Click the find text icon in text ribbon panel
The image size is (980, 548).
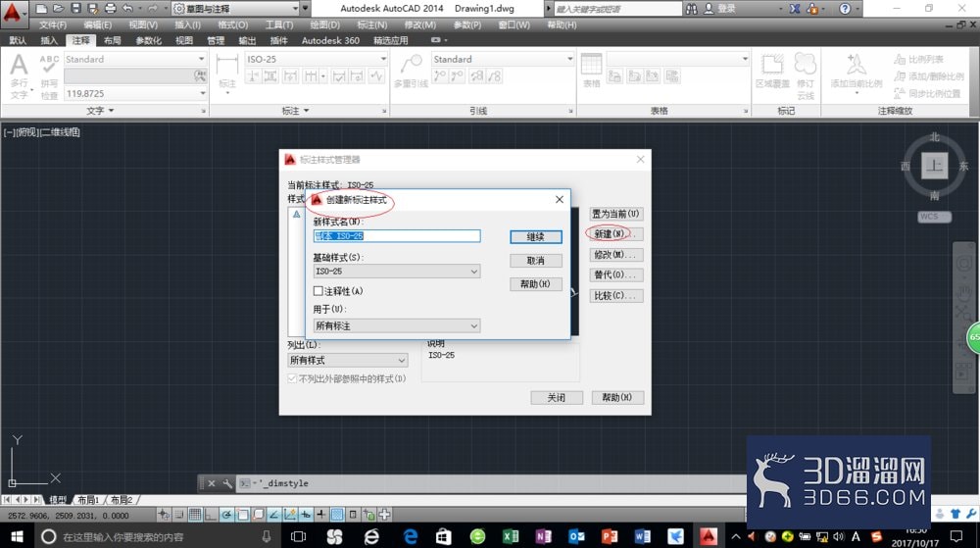(199, 75)
